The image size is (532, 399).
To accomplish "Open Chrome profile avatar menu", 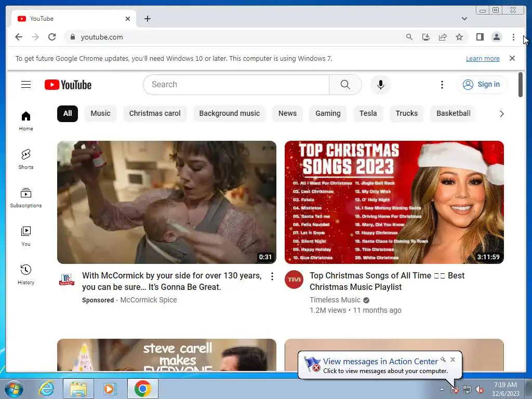I will [496, 37].
